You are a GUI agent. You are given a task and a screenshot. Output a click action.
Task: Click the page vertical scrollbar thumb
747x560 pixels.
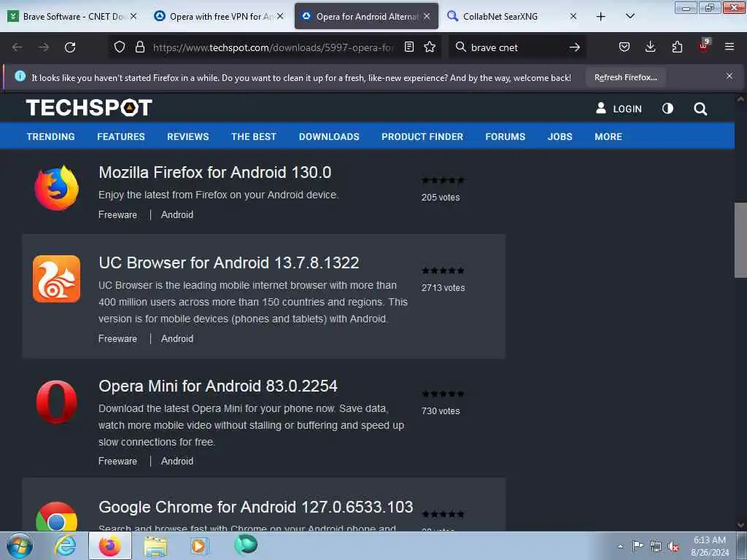point(740,240)
